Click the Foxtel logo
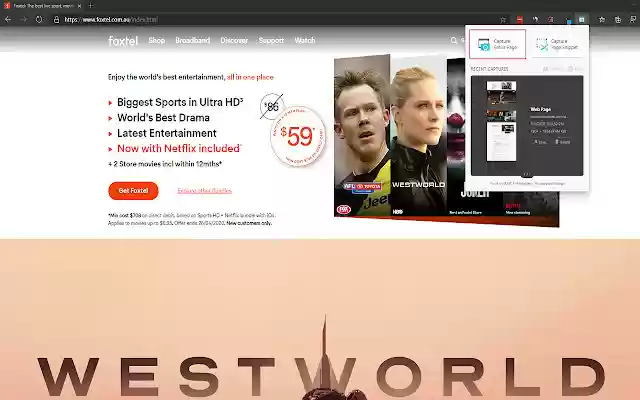The image size is (640, 400). pos(123,41)
